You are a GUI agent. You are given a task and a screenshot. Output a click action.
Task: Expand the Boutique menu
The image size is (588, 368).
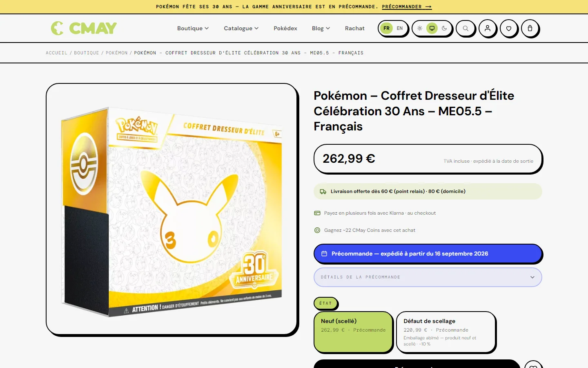(x=193, y=28)
